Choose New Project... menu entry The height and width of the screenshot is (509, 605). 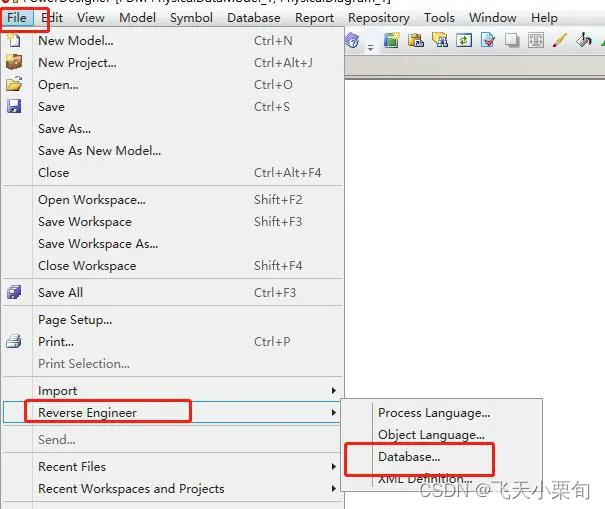[173, 63]
